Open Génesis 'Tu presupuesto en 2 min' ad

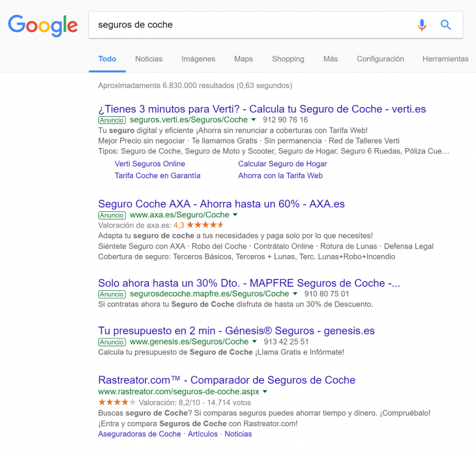pyautogui.click(x=236, y=331)
